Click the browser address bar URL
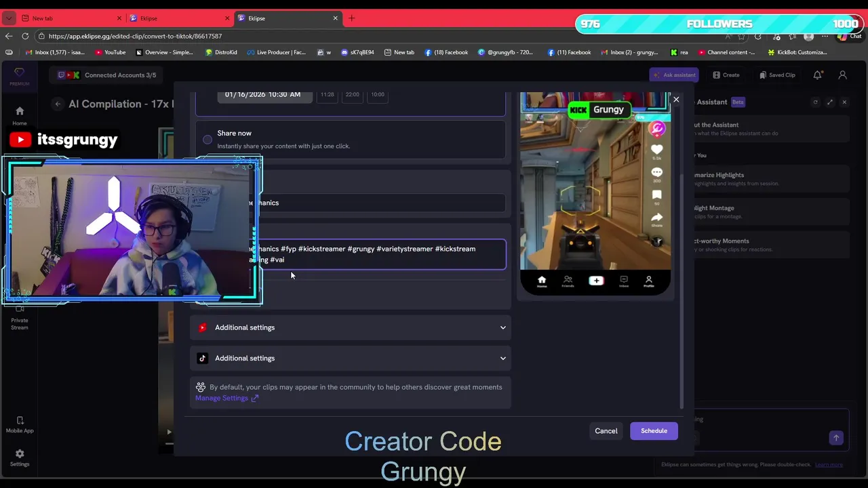This screenshot has width=868, height=488. [x=135, y=36]
